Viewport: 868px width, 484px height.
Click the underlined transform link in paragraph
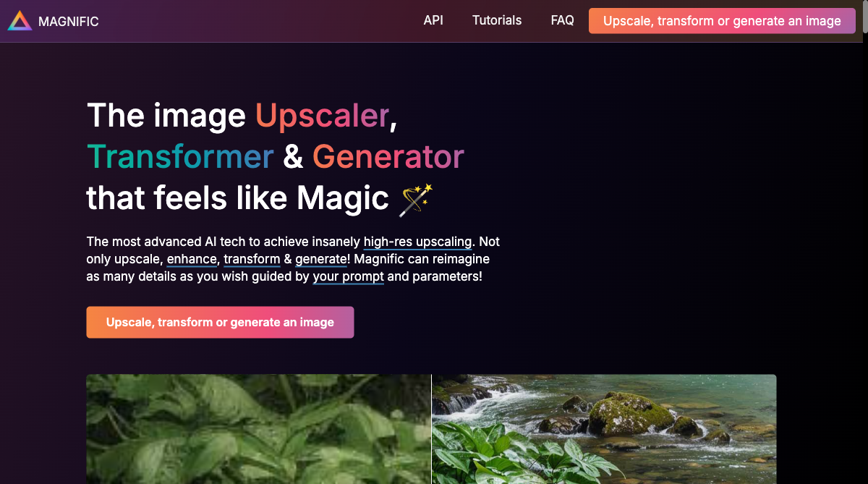(x=252, y=259)
